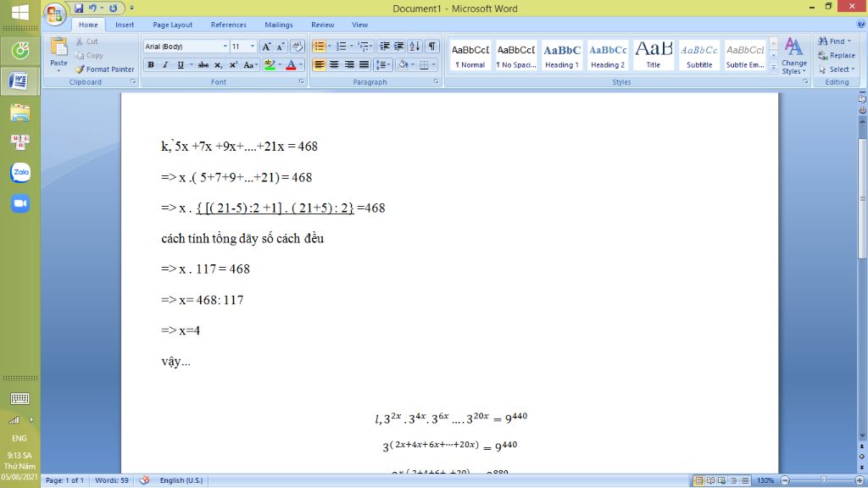Expand the Styles gallery
868x488 pixels.
[773, 66]
